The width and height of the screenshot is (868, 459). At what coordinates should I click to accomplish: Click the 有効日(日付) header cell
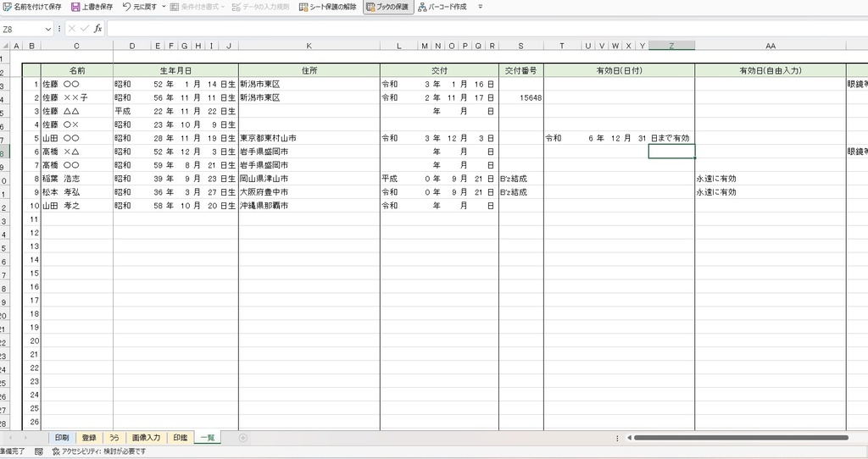coord(619,71)
